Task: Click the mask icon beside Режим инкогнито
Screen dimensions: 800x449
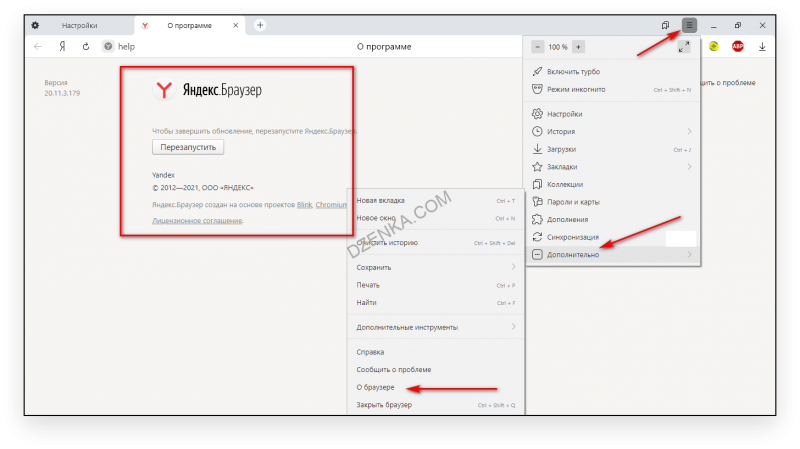Action: pyautogui.click(x=537, y=89)
